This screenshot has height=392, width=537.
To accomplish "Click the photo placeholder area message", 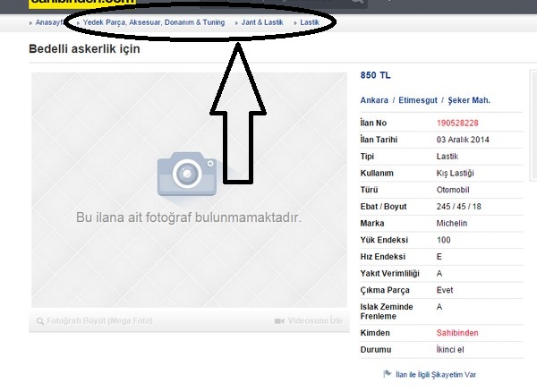I will point(188,217).
